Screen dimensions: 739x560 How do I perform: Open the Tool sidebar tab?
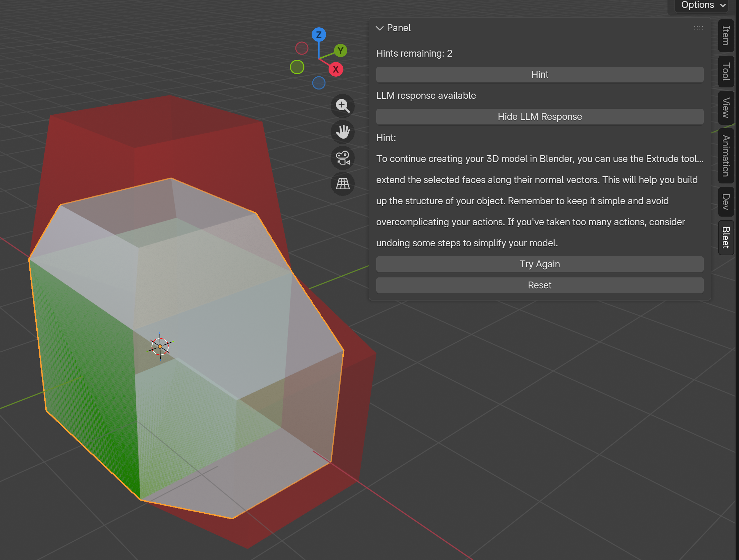[x=726, y=72]
